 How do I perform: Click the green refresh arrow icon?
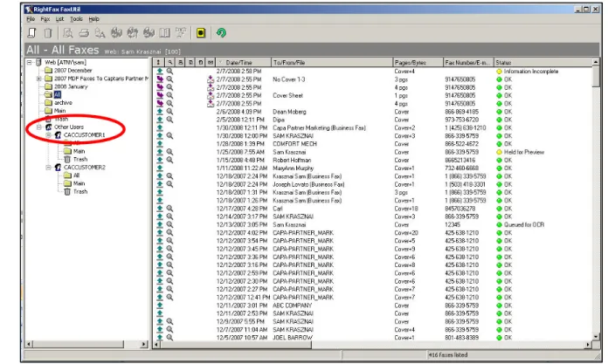[221, 33]
